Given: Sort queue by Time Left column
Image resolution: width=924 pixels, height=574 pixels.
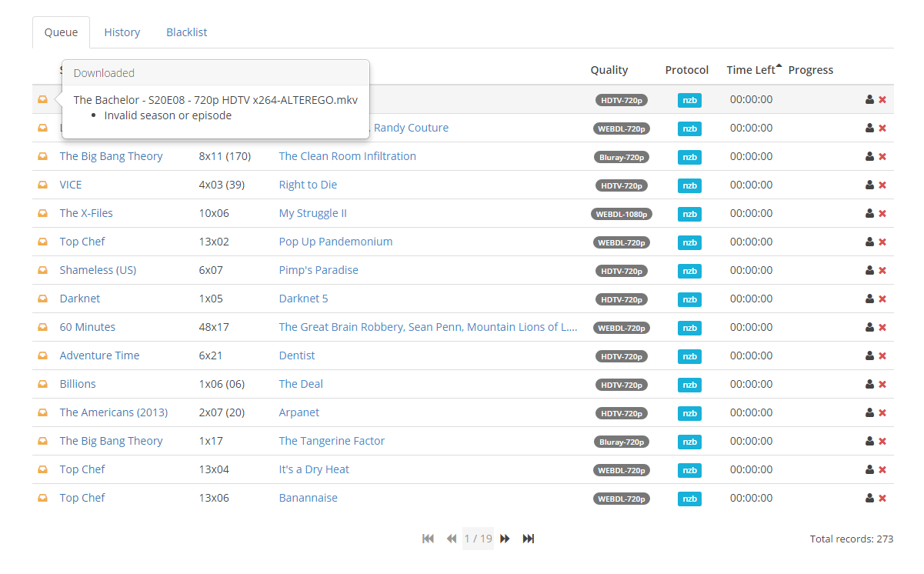Looking at the screenshot, I should pyautogui.click(x=751, y=70).
